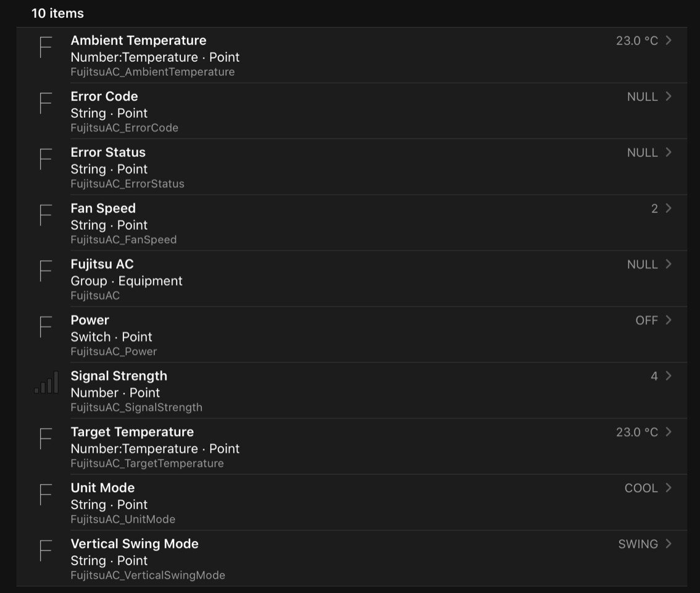This screenshot has width=700, height=593.
Task: Click the F icon beside Power
Action: coord(46,327)
